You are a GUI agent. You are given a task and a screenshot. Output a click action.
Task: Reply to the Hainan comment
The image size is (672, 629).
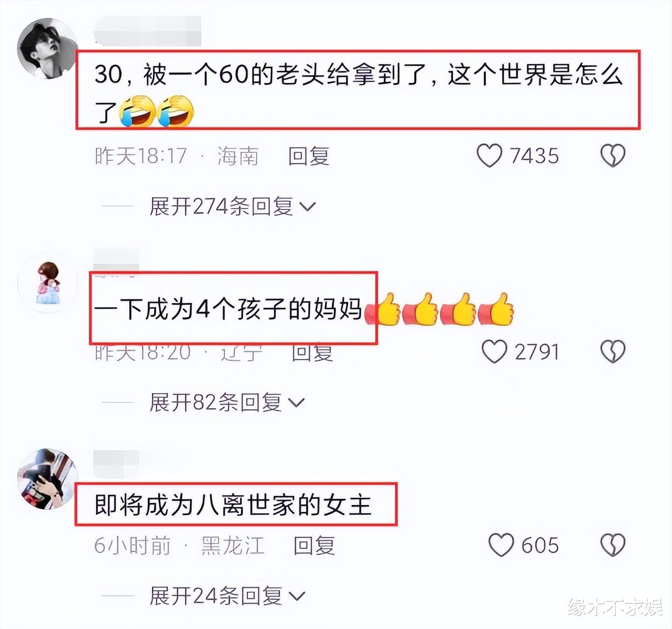[309, 156]
